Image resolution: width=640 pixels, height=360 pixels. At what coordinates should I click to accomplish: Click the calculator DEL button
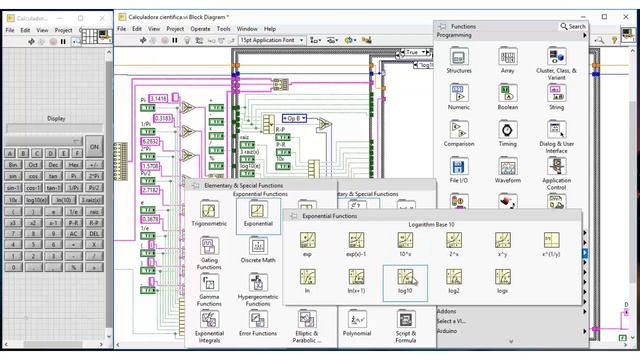(94, 234)
